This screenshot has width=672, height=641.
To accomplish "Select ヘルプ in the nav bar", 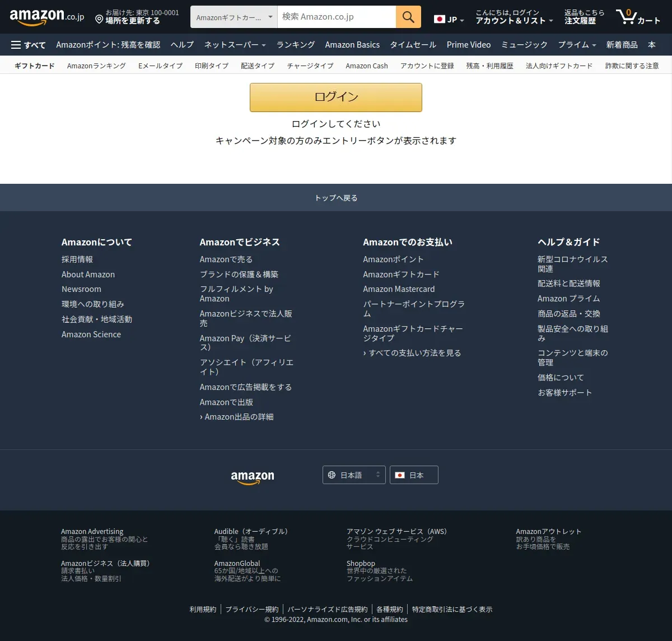I will [182, 45].
